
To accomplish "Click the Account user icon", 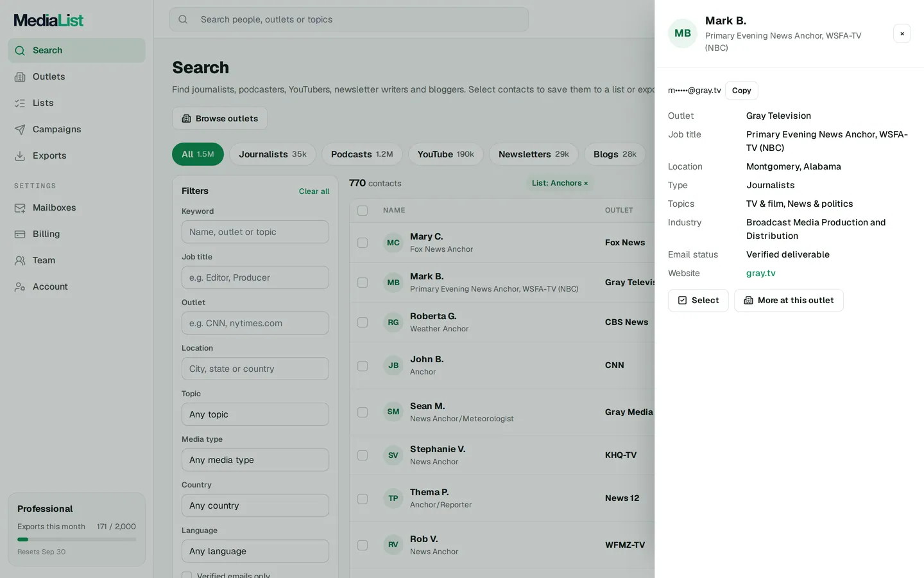I will pyautogui.click(x=20, y=287).
